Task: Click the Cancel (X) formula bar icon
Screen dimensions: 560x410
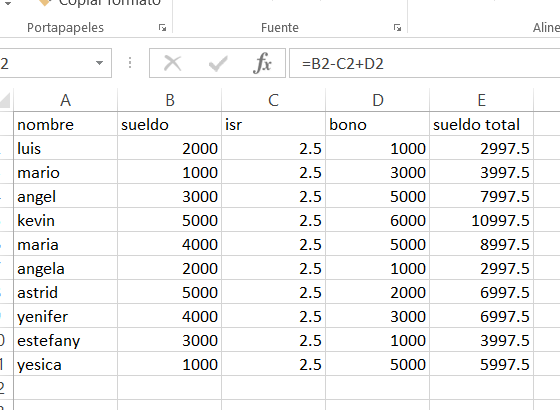Action: point(172,64)
